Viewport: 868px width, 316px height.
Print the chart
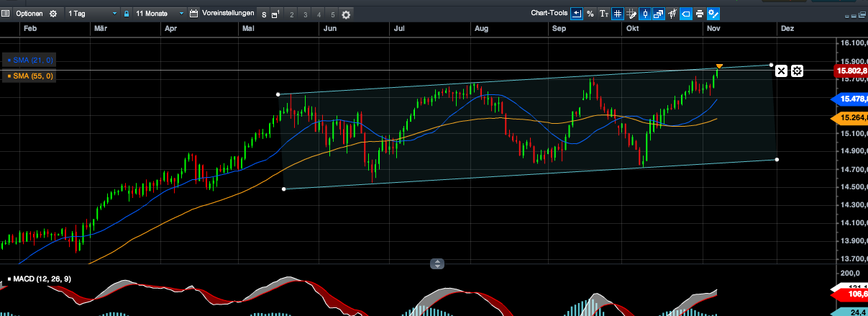pos(700,13)
